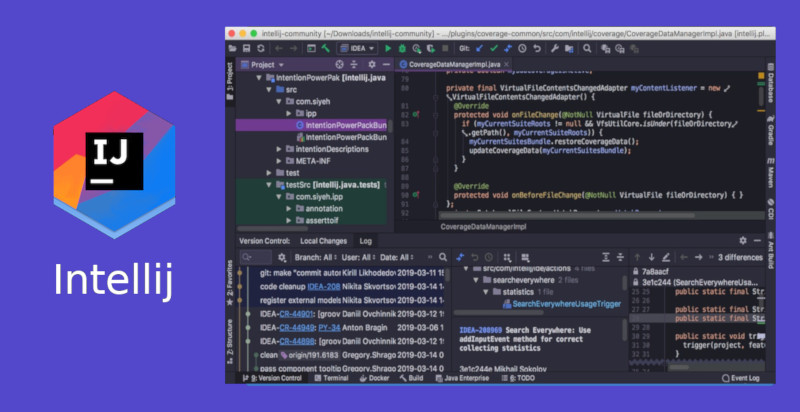Open the Database tool window sidebar

(770, 85)
